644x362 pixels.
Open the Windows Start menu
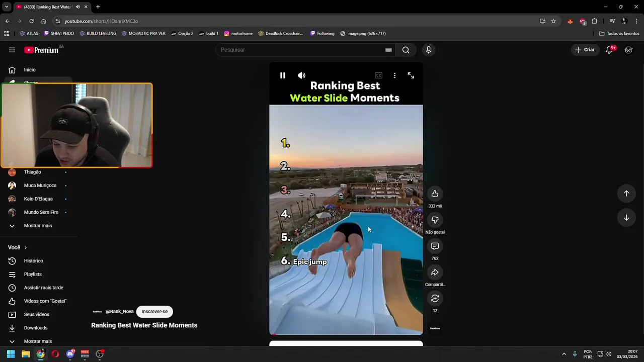pyautogui.click(x=11, y=354)
